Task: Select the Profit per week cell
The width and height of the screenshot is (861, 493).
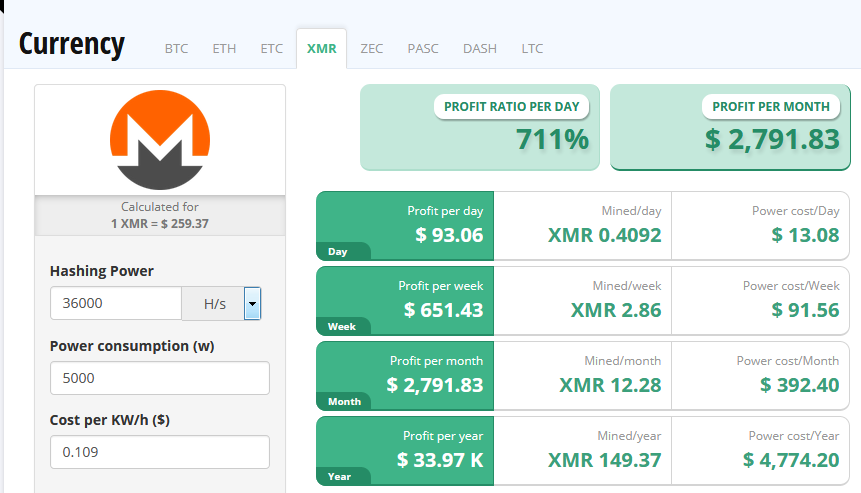Action: click(405, 301)
